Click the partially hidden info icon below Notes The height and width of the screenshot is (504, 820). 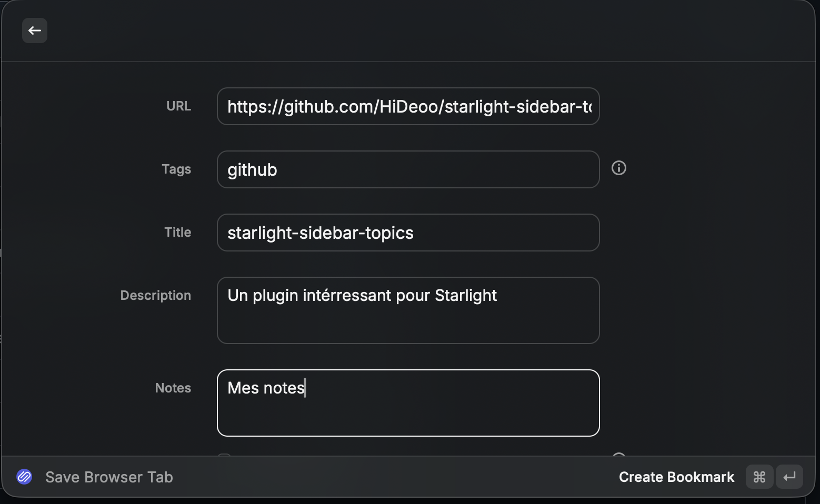tap(619, 455)
